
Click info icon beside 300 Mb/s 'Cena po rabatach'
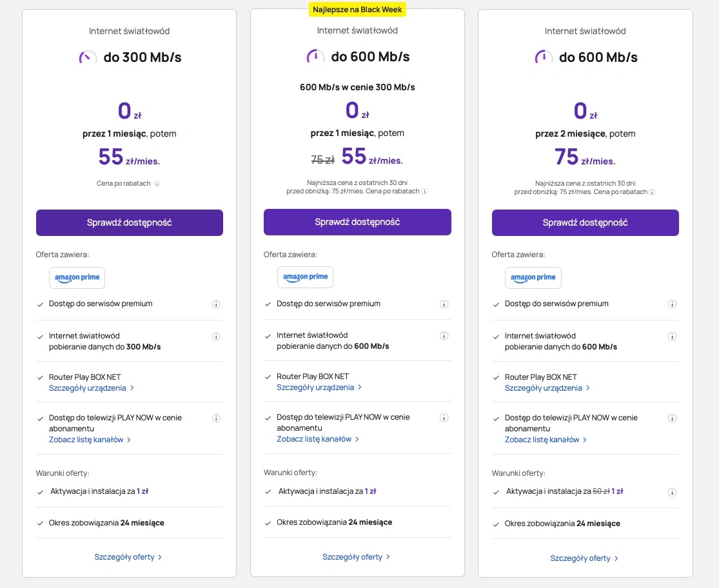point(157,184)
